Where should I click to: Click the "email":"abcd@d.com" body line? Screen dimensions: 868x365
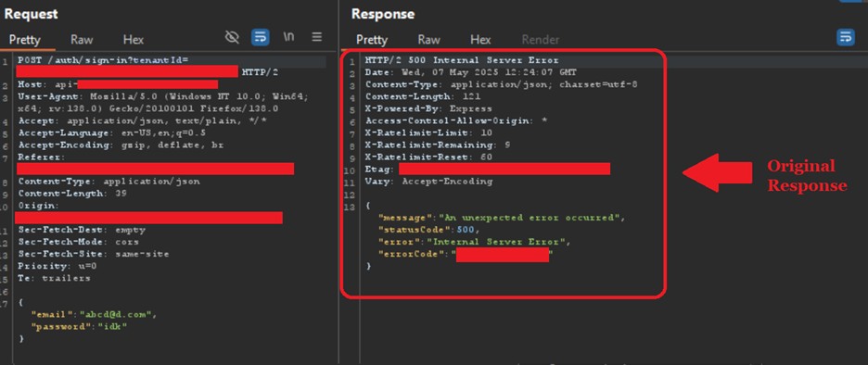point(94,314)
